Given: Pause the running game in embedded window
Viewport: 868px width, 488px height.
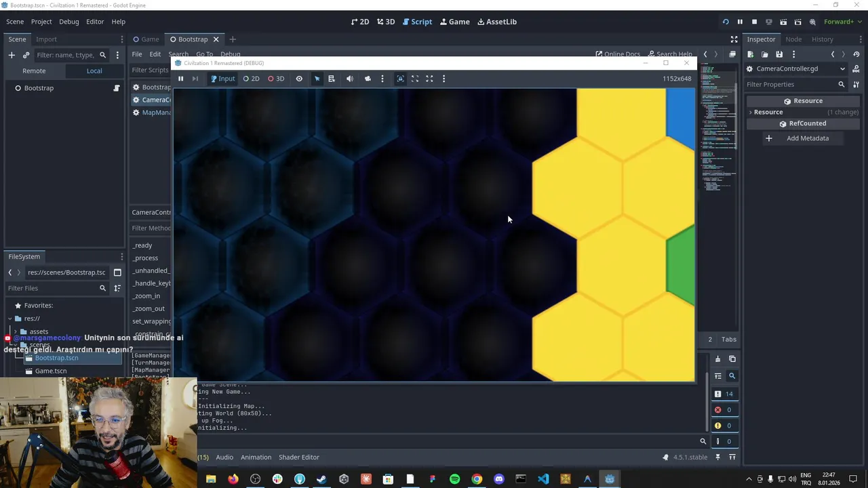Looking at the screenshot, I should point(180,79).
